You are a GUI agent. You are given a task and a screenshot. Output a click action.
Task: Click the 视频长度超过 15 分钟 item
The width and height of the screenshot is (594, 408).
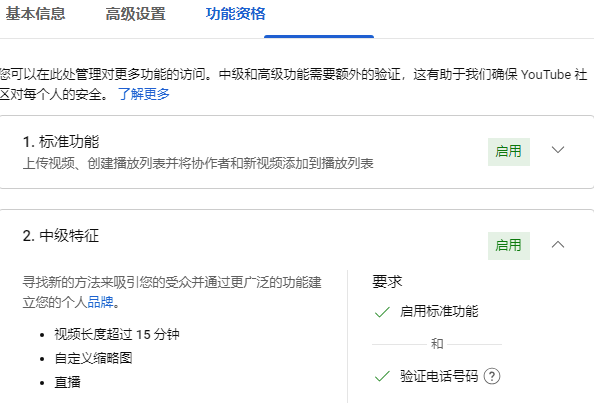pos(117,335)
